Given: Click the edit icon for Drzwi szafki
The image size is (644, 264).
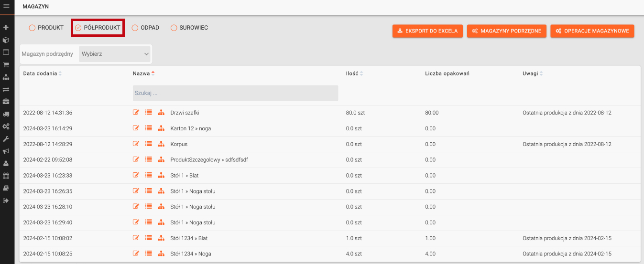Looking at the screenshot, I should (136, 113).
